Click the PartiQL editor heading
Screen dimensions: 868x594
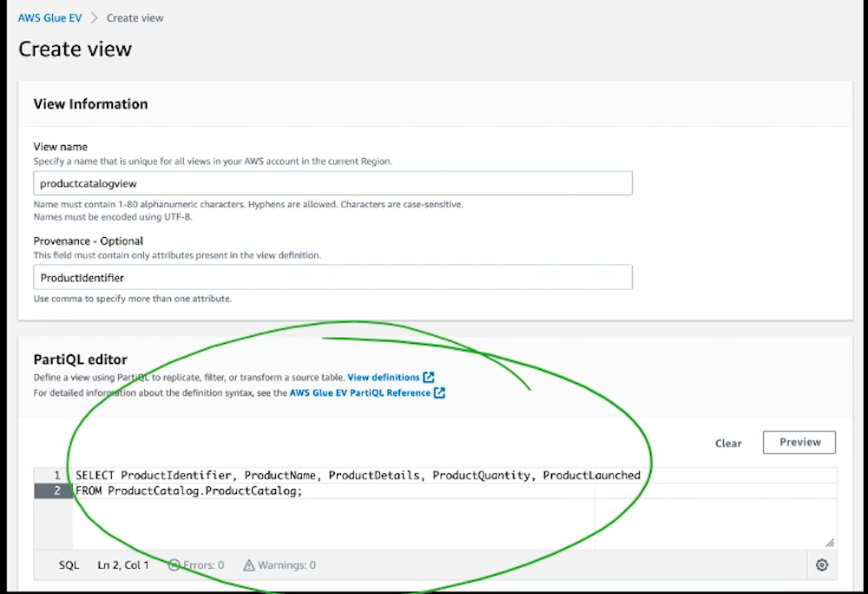coord(80,360)
